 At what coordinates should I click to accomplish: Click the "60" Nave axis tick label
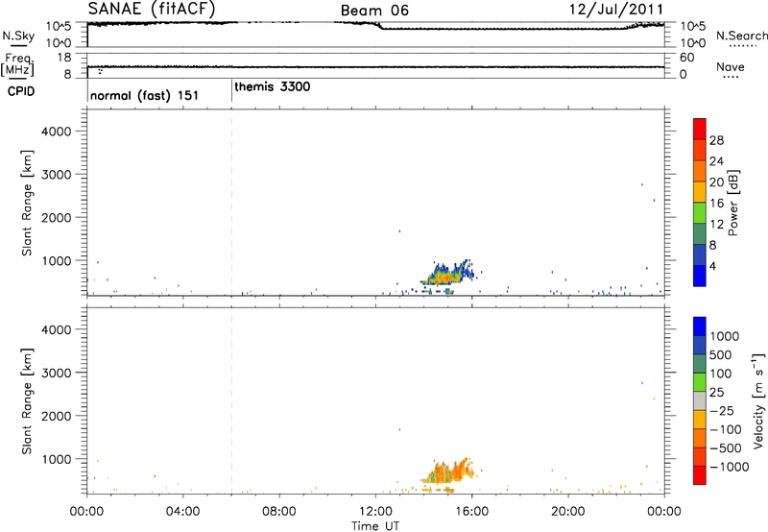[687, 58]
